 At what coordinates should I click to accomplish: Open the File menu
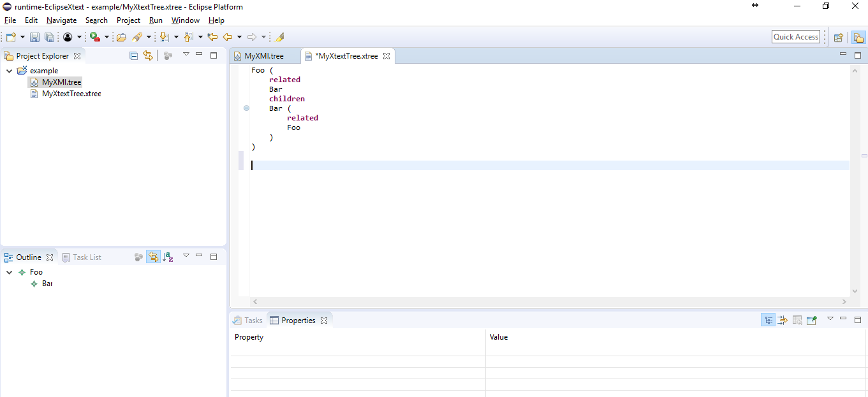[10, 20]
